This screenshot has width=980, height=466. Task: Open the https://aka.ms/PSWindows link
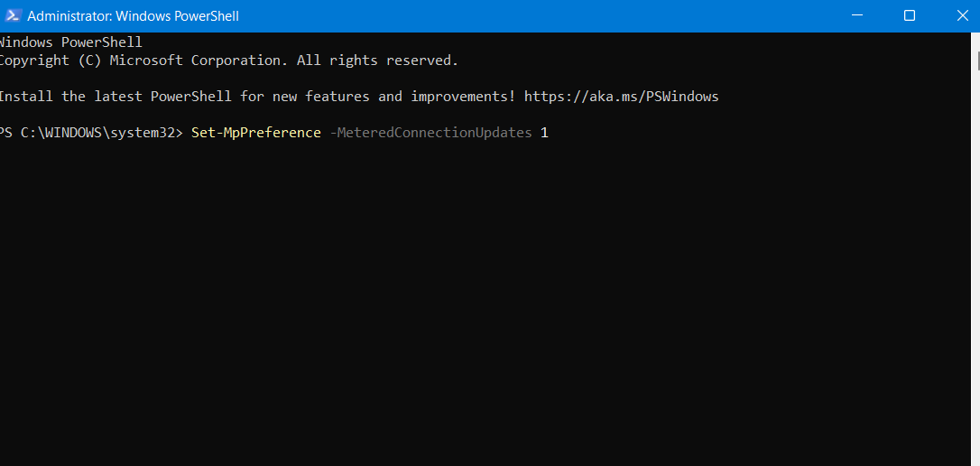621,97
